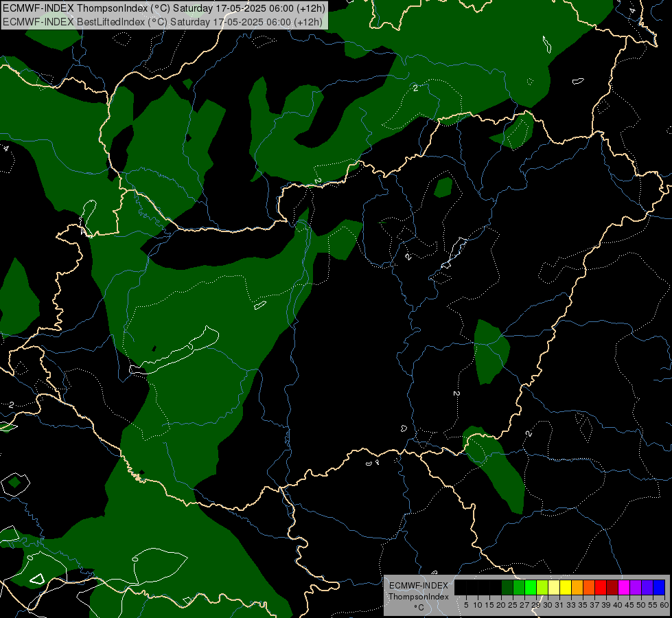Click the legend label 'ThompsonIndex'
This screenshot has height=618, width=672.
[419, 597]
